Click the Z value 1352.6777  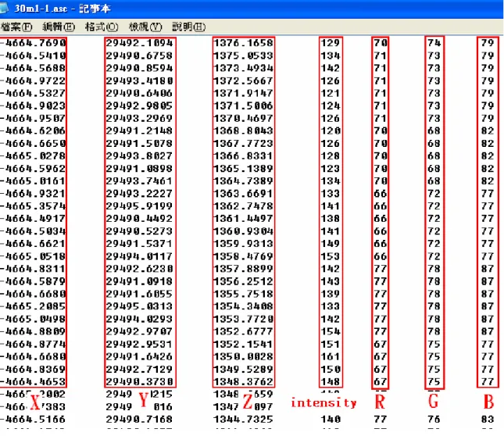click(243, 331)
